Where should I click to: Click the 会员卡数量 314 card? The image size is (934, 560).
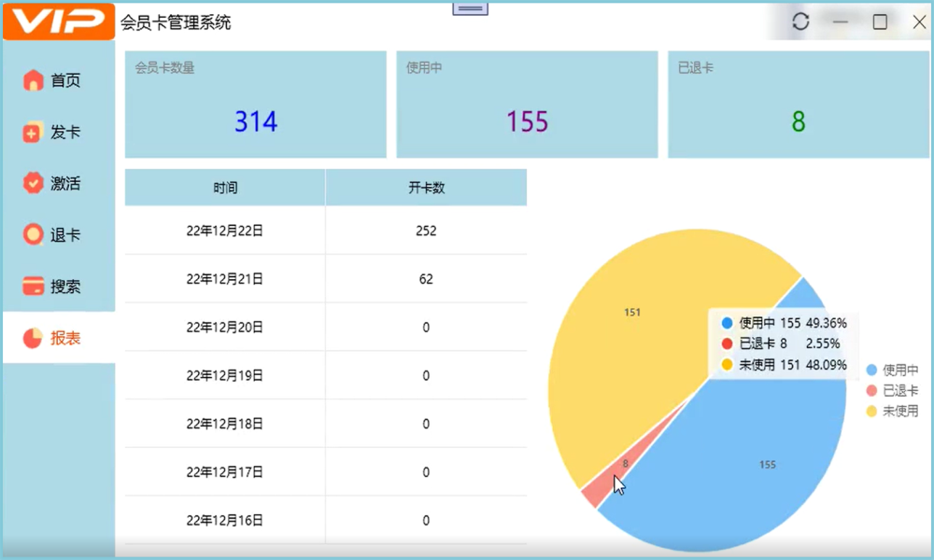click(x=256, y=105)
